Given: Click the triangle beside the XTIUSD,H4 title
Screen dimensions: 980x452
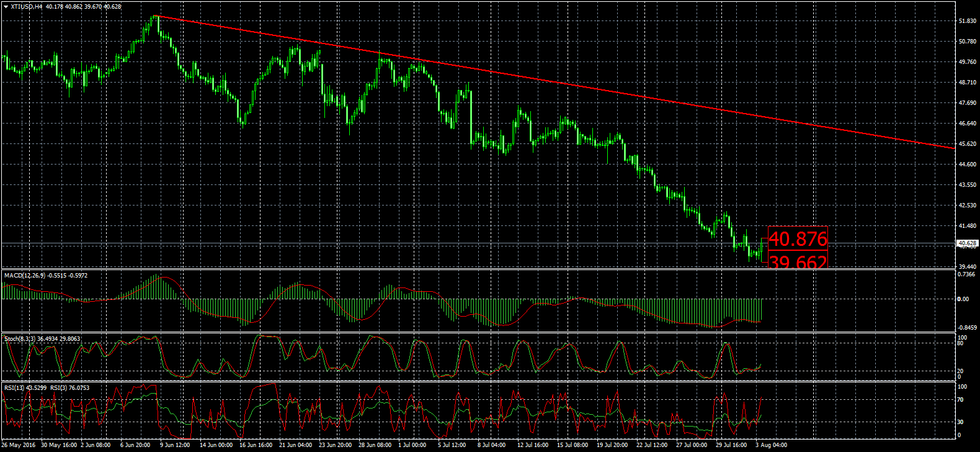Looking at the screenshot, I should tap(6, 6).
